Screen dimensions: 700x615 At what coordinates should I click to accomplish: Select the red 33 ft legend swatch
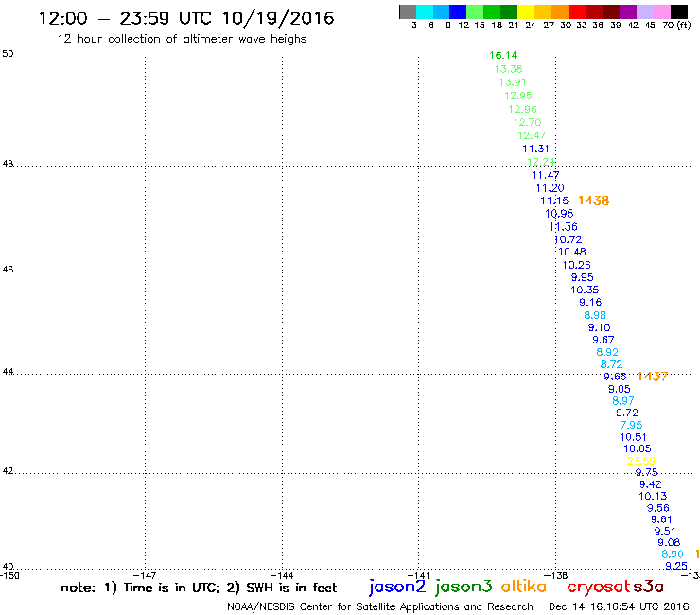click(x=577, y=11)
